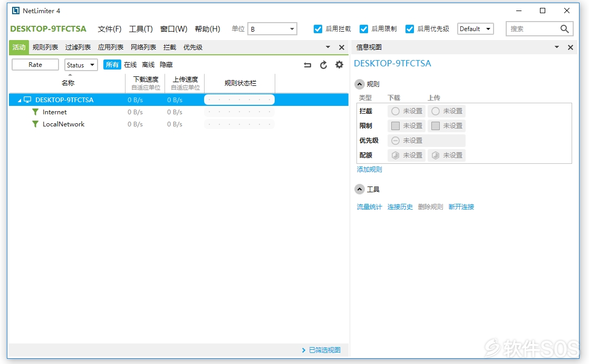This screenshot has width=589, height=364.
Task: Click the quota download shield icon
Action: [395, 155]
